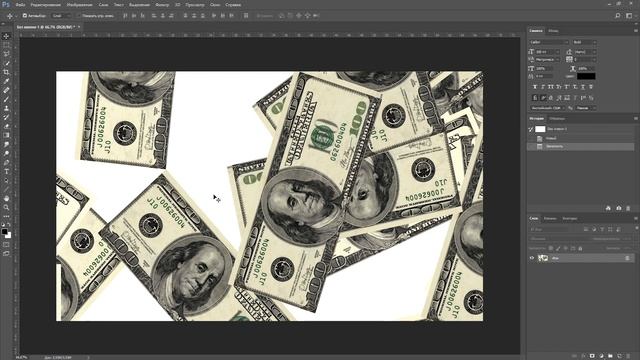Image resolution: width=640 pixels, height=360 pixels.
Task: Create a new document from current state
Action: click(x=608, y=208)
